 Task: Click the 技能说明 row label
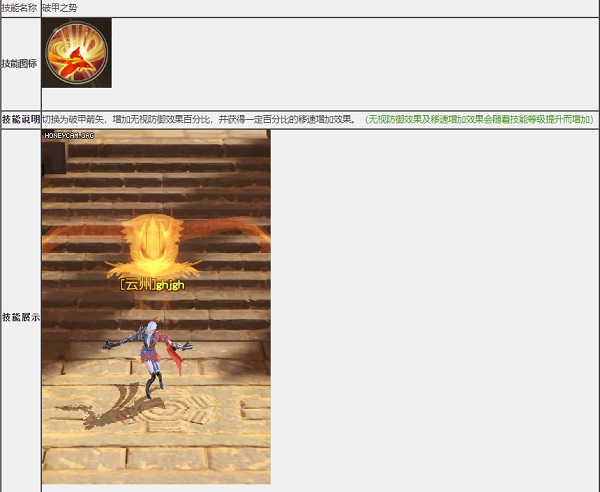point(21,119)
